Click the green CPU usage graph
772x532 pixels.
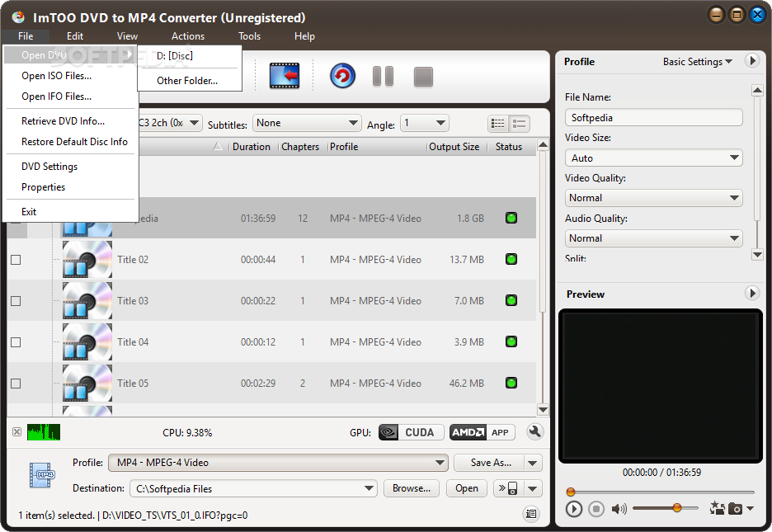tap(44, 431)
